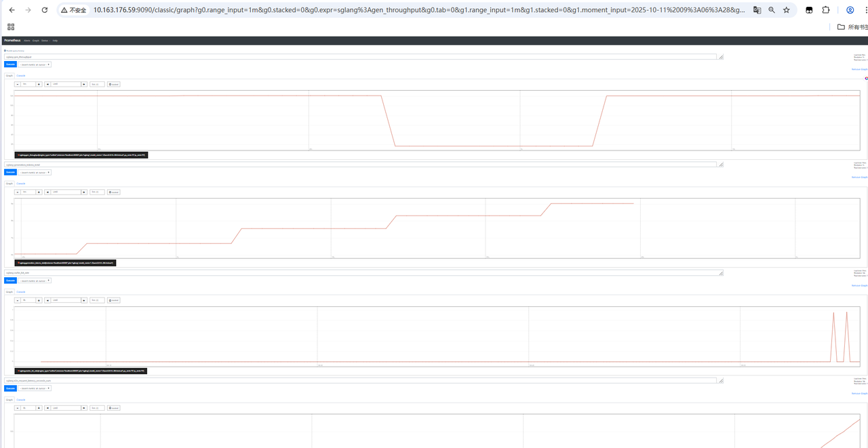Click the zoom magnifier icon in address bar
868x448 pixels.
772,10
